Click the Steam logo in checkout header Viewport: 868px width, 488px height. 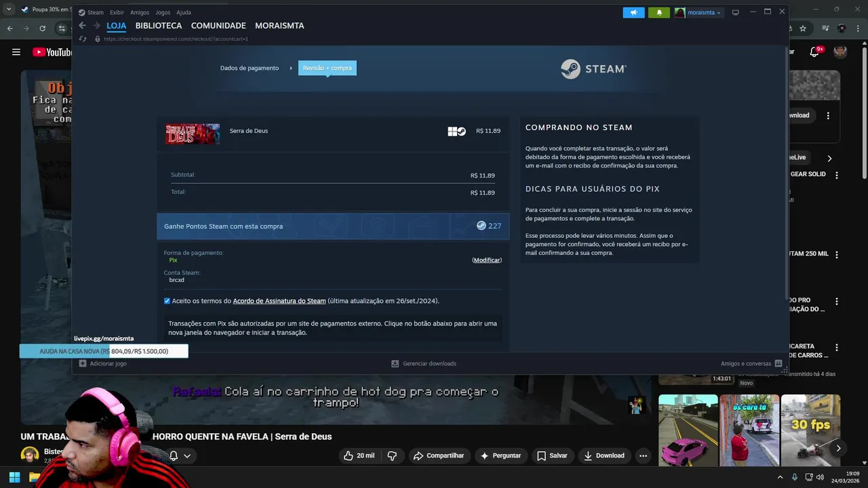click(x=593, y=68)
